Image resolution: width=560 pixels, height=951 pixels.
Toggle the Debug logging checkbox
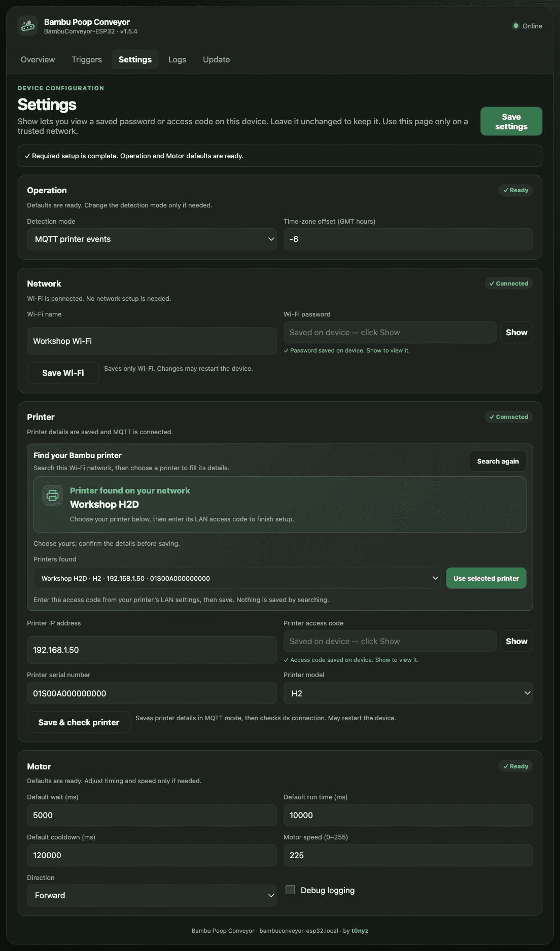[x=290, y=890]
